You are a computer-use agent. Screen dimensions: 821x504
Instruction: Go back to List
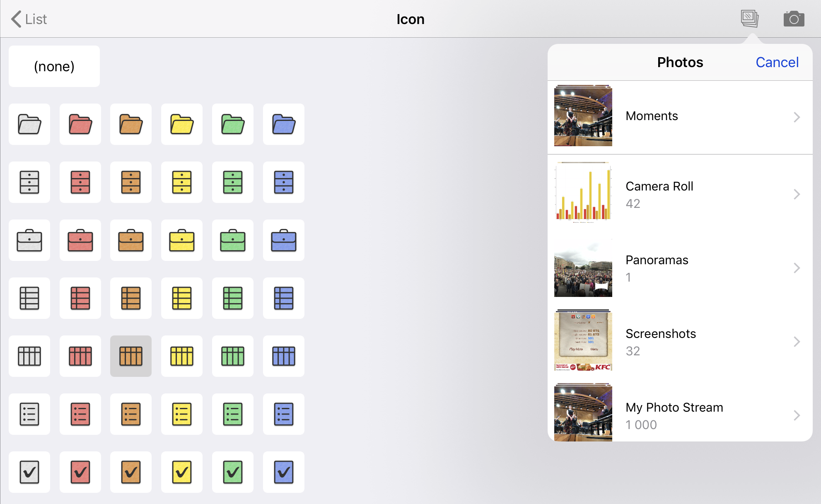point(29,19)
